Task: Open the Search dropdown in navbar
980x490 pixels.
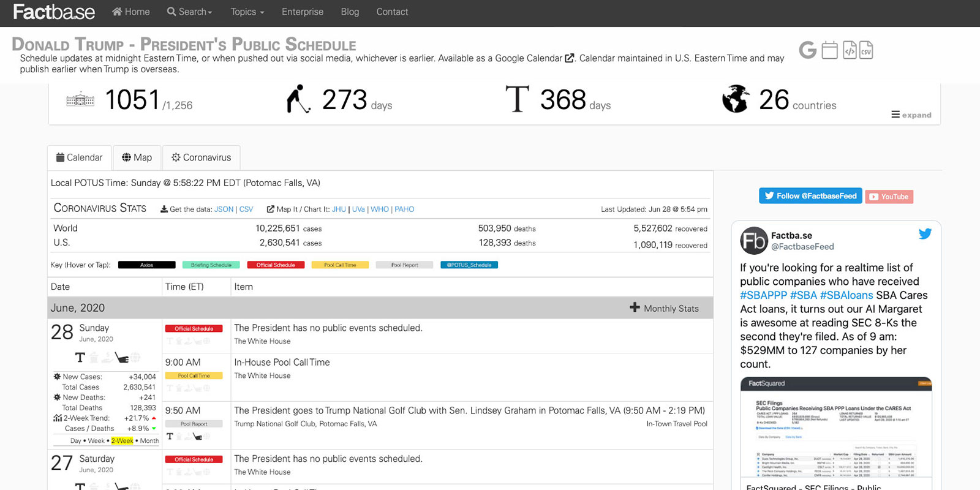Action: (189, 12)
